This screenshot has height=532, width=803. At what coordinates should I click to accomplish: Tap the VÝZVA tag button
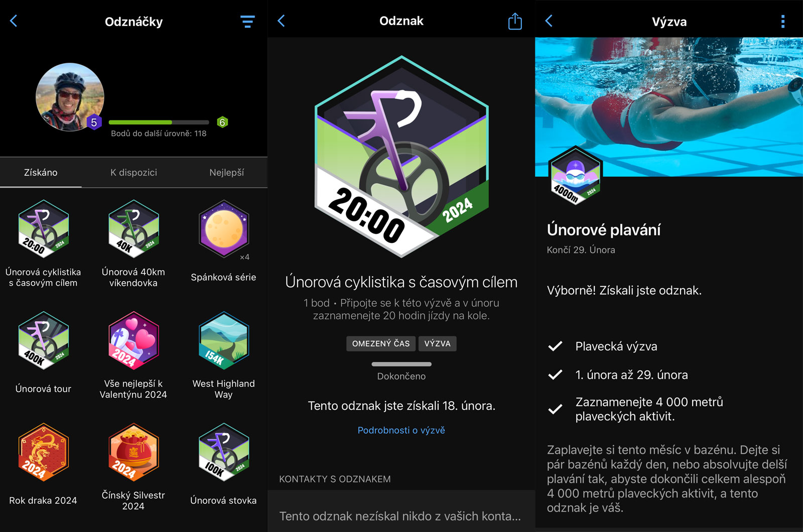pos(438,344)
